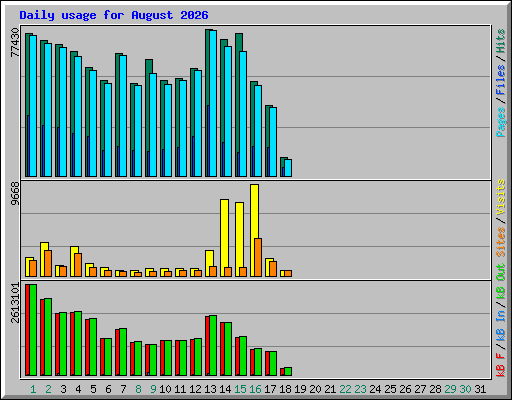Click the cyan Files bar for day 9

point(153,125)
